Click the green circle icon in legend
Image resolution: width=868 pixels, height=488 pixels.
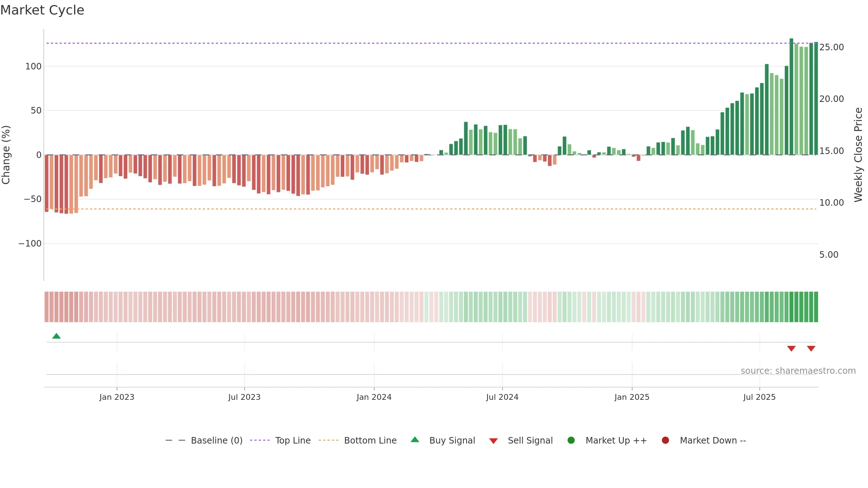571,440
